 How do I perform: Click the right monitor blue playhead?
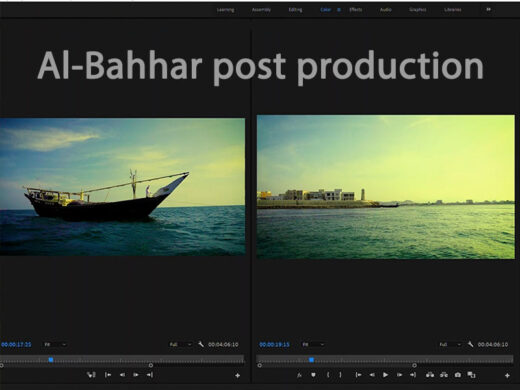pyautogui.click(x=311, y=360)
